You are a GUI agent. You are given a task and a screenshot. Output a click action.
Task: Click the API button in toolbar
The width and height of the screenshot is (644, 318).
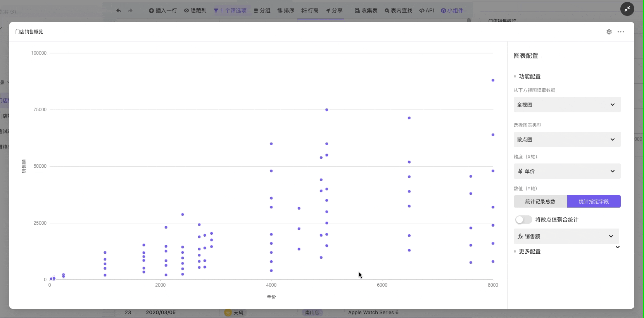pos(426,10)
